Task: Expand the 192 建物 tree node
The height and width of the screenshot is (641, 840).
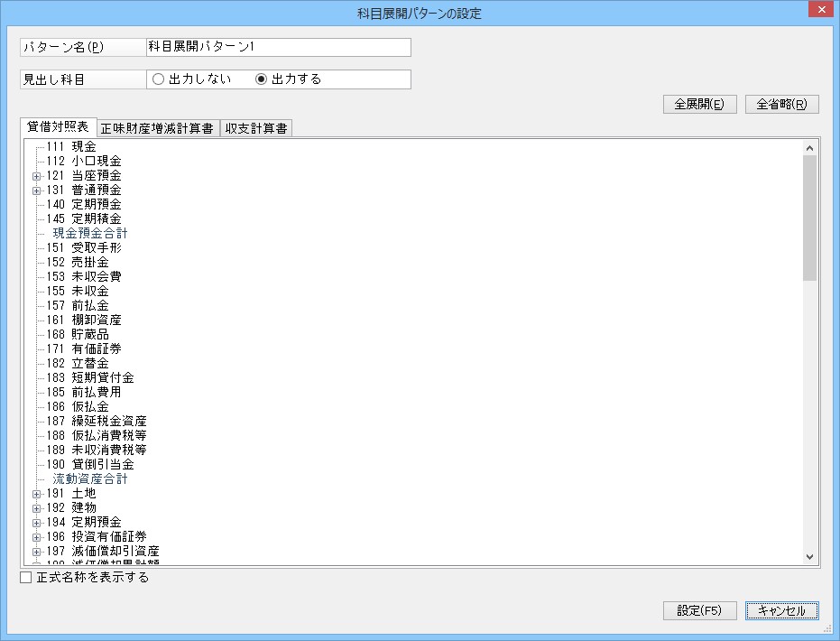Action: coord(37,508)
